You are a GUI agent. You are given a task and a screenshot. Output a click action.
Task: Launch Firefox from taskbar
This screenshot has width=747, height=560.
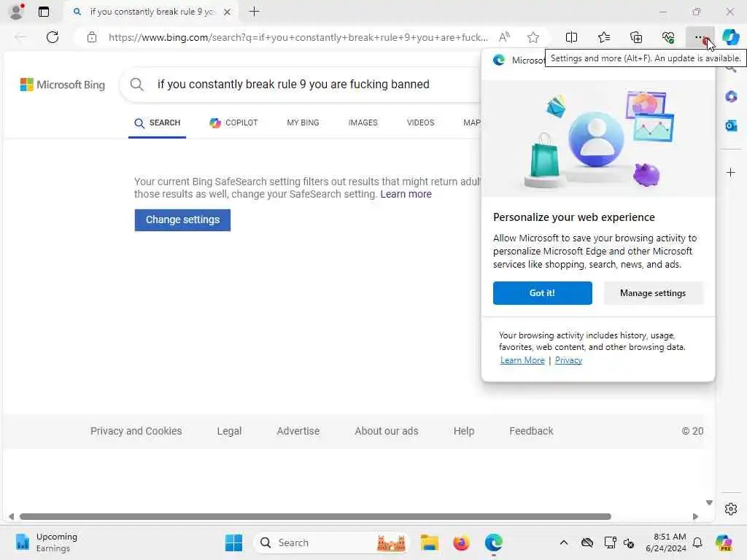(x=461, y=542)
